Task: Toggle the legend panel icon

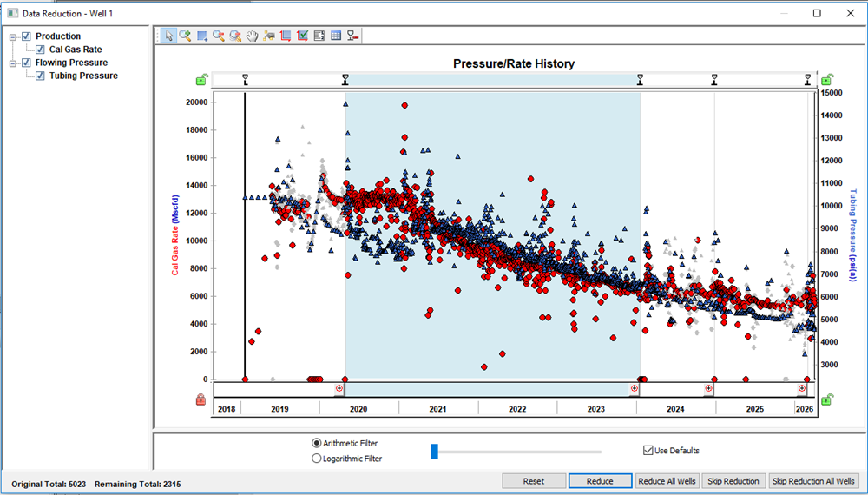Action: tap(319, 36)
